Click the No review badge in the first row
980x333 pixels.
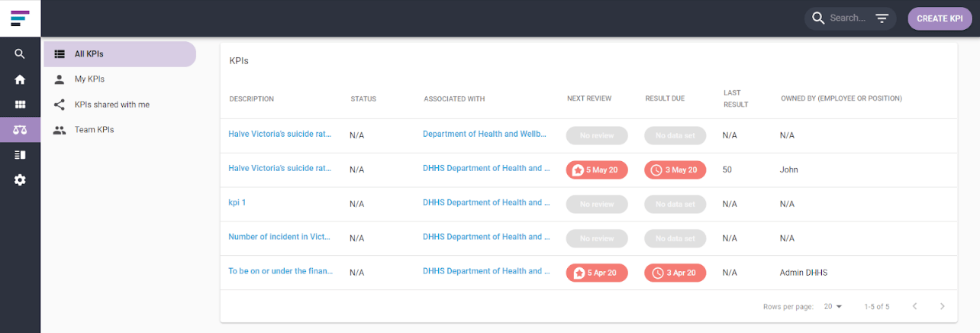pos(597,135)
